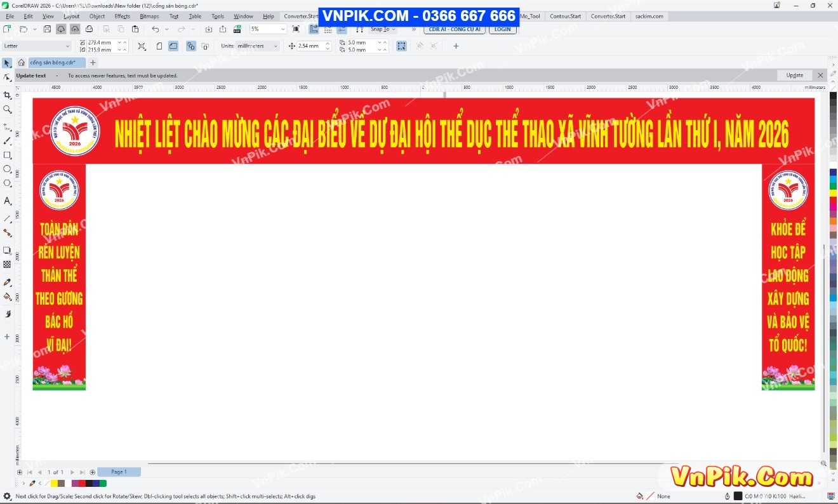Select the Connector tool
This screenshot has height=504, width=838.
[7, 232]
